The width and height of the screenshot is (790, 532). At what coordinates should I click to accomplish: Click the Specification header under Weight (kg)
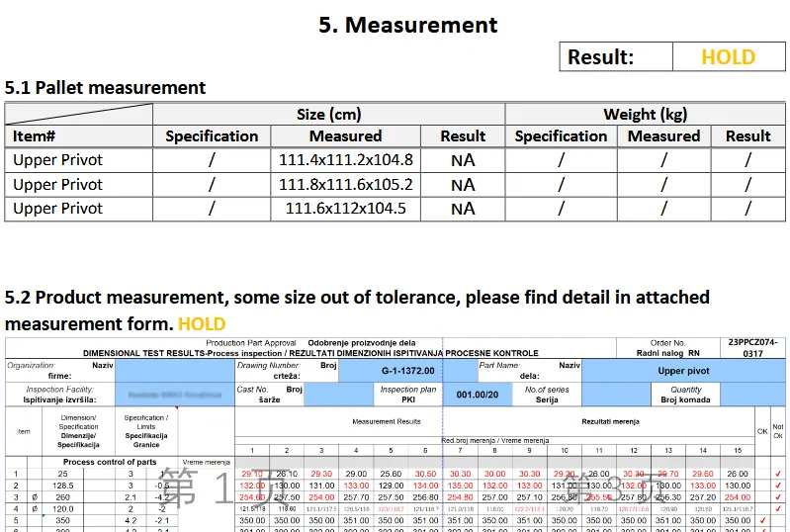point(561,136)
